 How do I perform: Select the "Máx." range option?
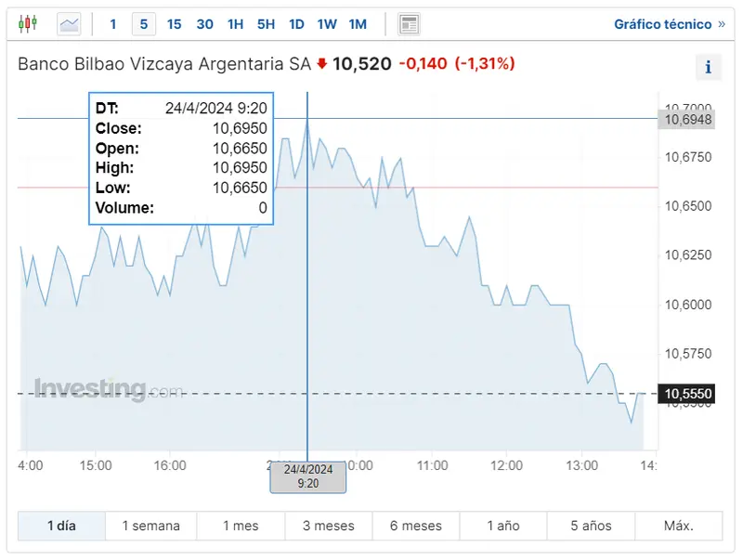point(677,526)
